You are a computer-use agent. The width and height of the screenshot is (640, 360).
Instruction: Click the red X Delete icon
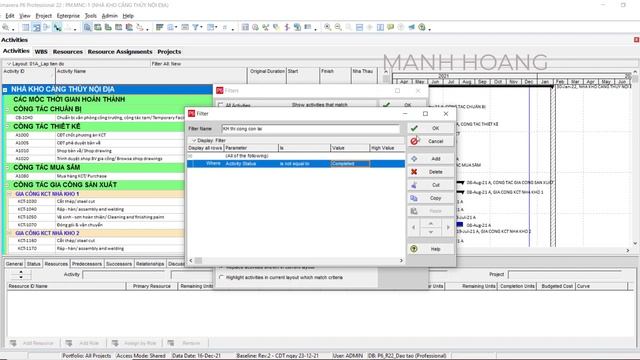click(x=414, y=172)
